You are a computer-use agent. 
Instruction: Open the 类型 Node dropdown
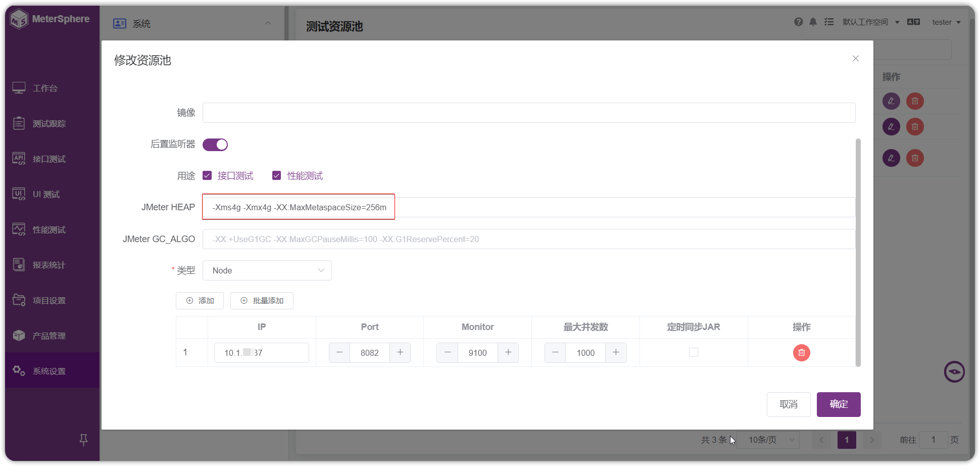point(267,270)
